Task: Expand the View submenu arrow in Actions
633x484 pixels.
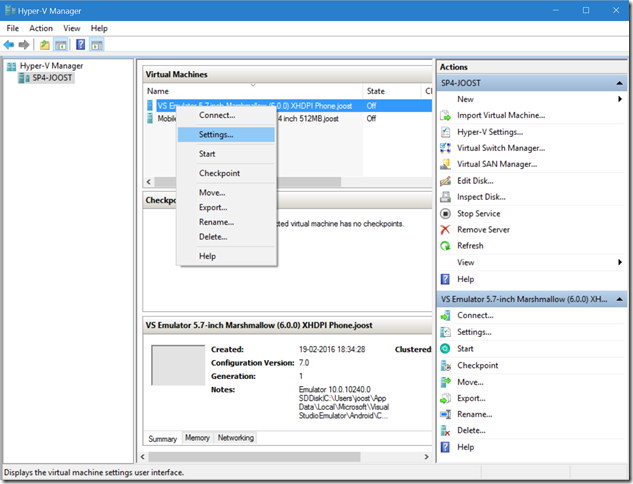Action: (x=620, y=262)
